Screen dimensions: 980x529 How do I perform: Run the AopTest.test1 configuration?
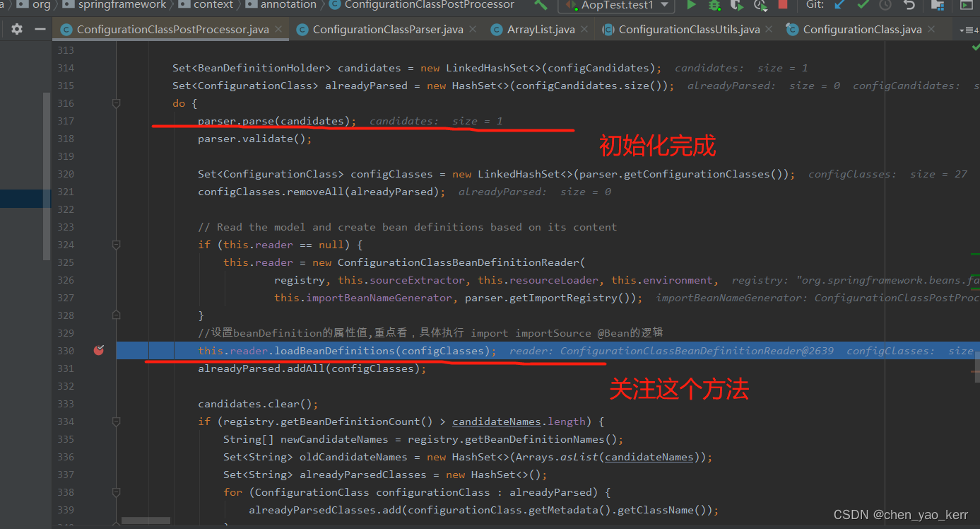click(x=692, y=5)
